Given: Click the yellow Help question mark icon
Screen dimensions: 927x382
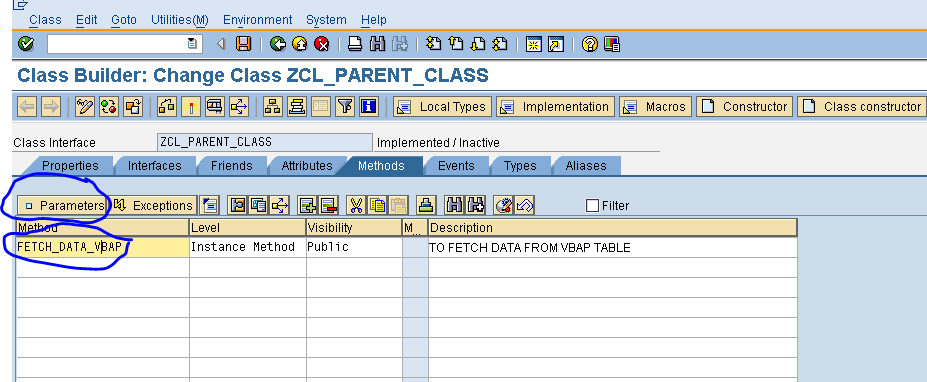Looking at the screenshot, I should [x=589, y=44].
